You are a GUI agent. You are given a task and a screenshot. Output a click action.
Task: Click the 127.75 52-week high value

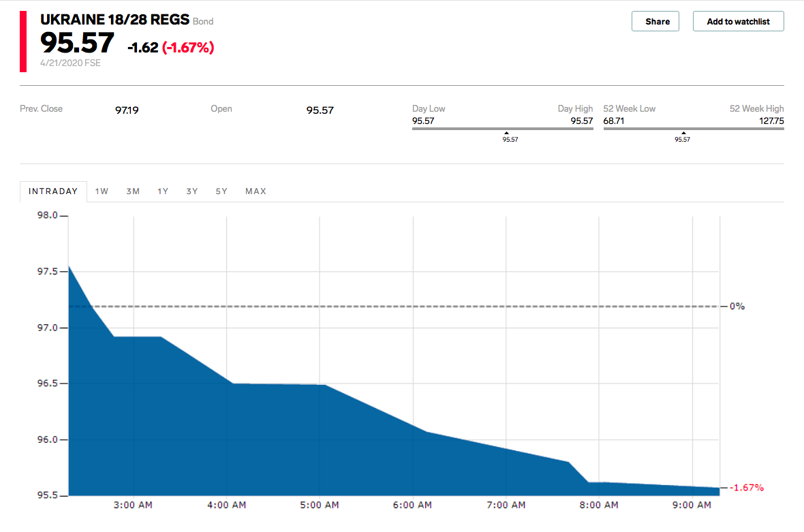click(x=772, y=121)
